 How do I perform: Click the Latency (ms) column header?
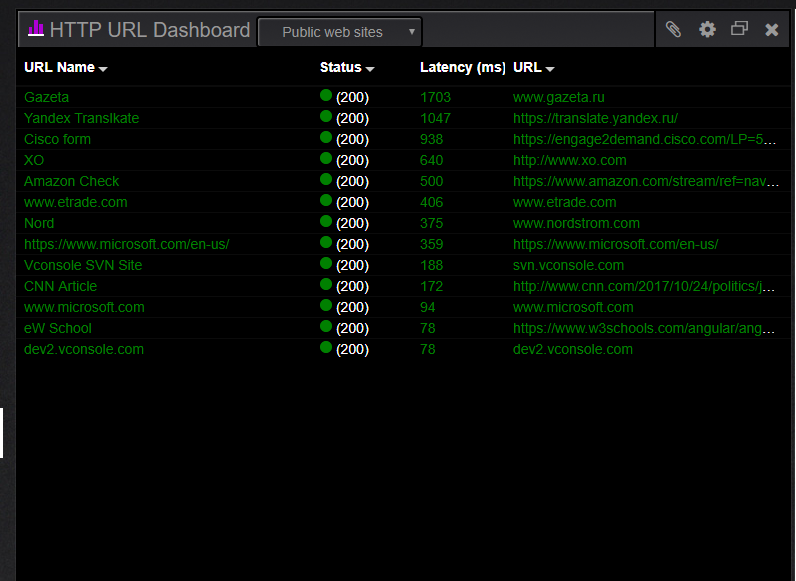(x=462, y=68)
